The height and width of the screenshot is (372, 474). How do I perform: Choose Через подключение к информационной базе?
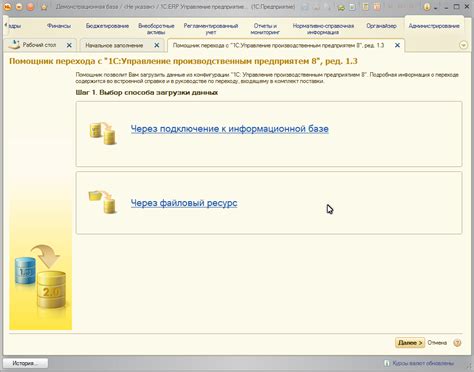pos(229,129)
